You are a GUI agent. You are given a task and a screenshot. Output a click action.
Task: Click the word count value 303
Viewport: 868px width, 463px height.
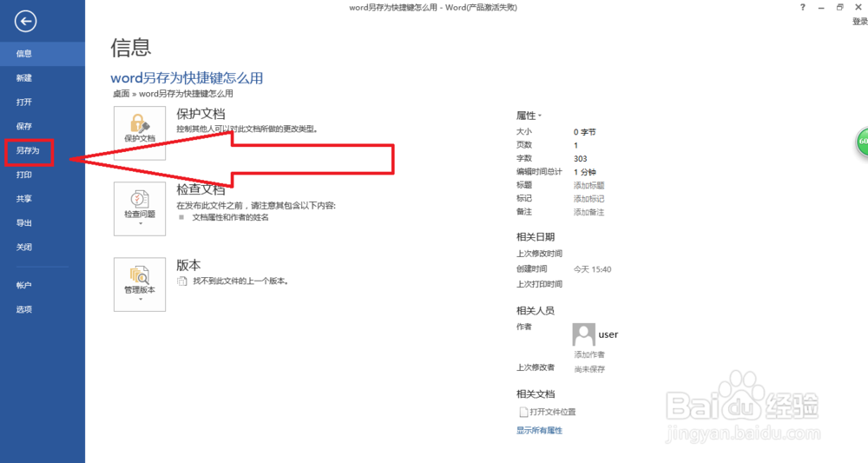pyautogui.click(x=580, y=159)
